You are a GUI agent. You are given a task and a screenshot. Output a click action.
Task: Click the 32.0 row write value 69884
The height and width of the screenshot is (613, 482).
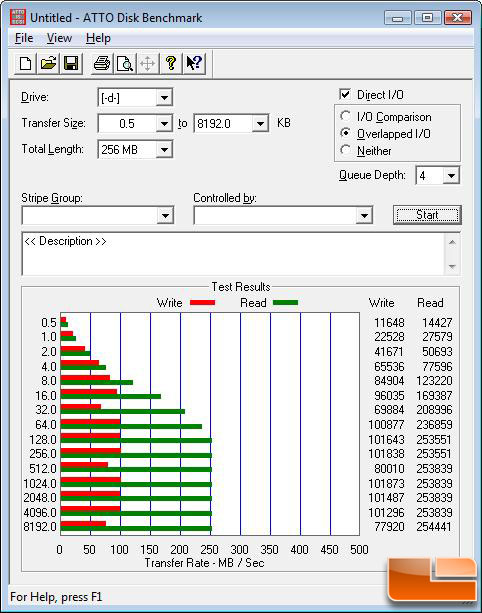coord(389,410)
